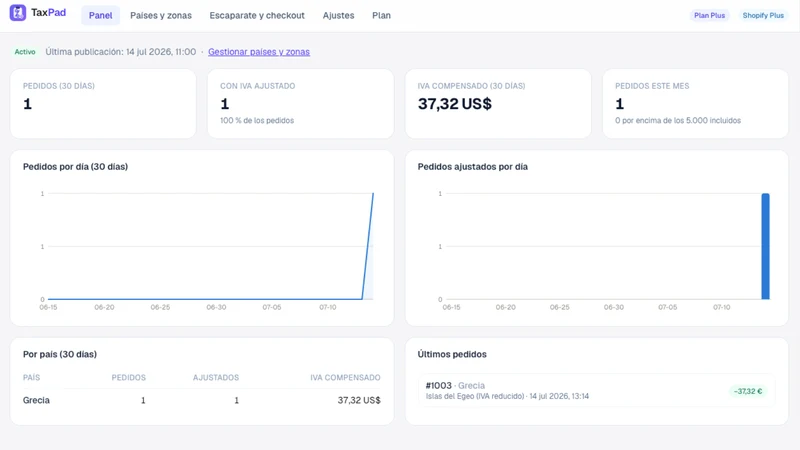
Task: Open the Panel tab
Action: coord(101,15)
